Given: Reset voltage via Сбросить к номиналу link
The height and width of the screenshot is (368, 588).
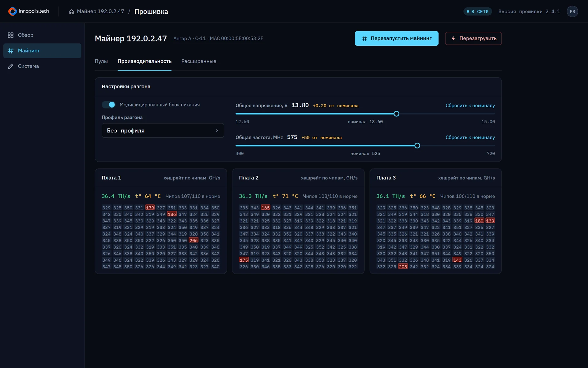Looking at the screenshot, I should coord(470,105).
